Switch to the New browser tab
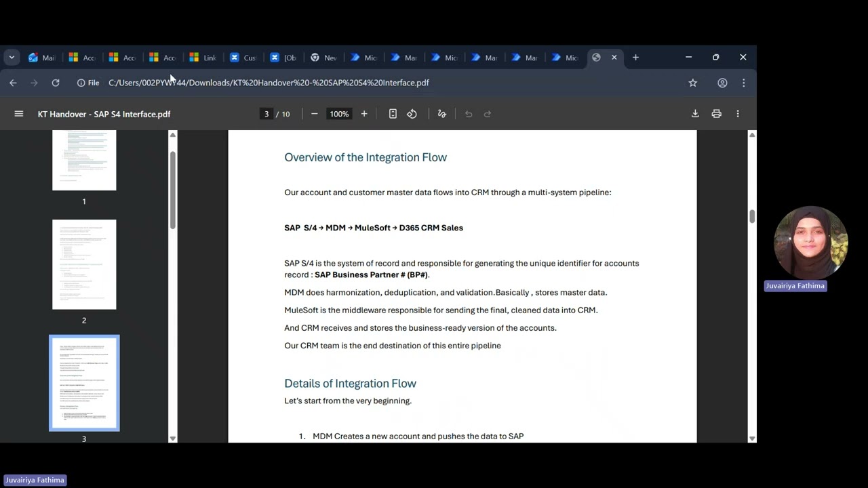Screen dimensions: 868x488 [x=323, y=58]
